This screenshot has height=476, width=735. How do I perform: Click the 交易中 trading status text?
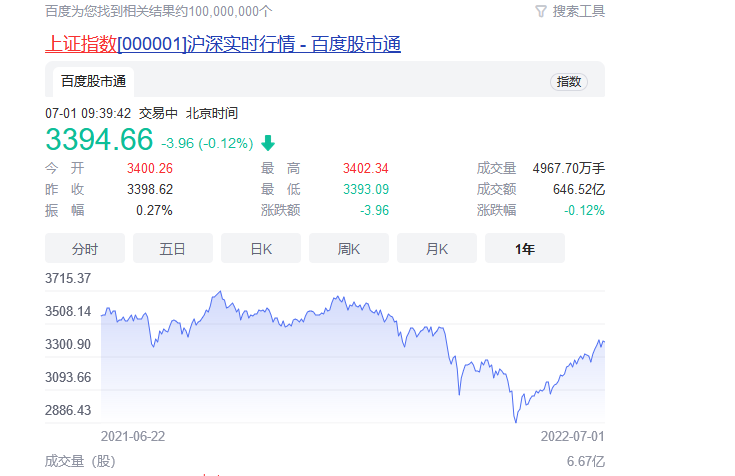pos(158,113)
